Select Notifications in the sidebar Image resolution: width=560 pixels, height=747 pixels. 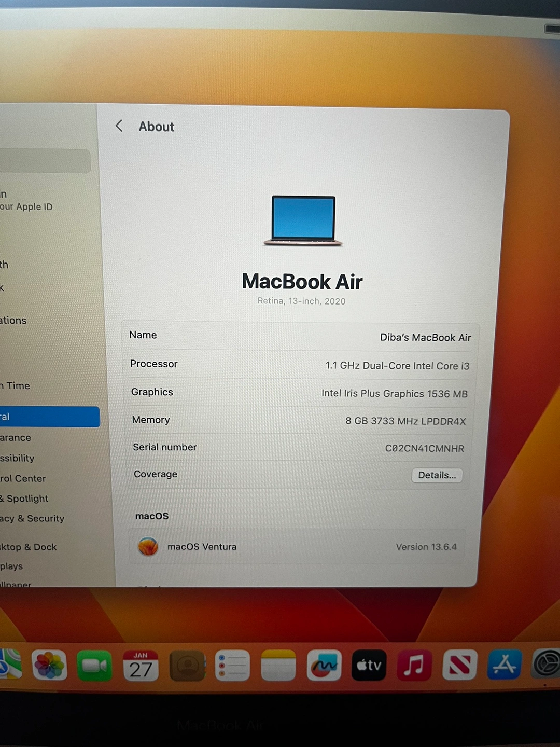point(13,321)
